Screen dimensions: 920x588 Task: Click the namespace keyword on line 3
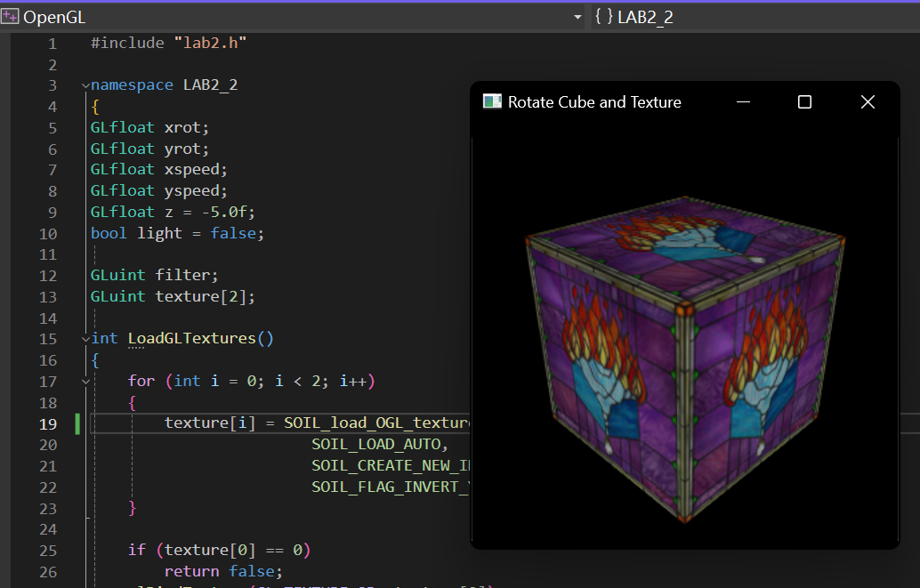point(132,85)
